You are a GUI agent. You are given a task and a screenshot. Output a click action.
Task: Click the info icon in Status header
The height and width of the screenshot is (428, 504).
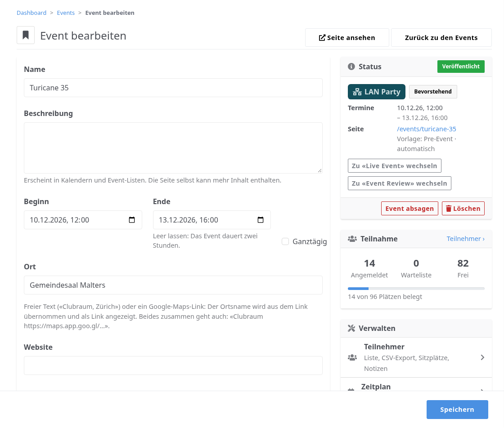coord(351,67)
